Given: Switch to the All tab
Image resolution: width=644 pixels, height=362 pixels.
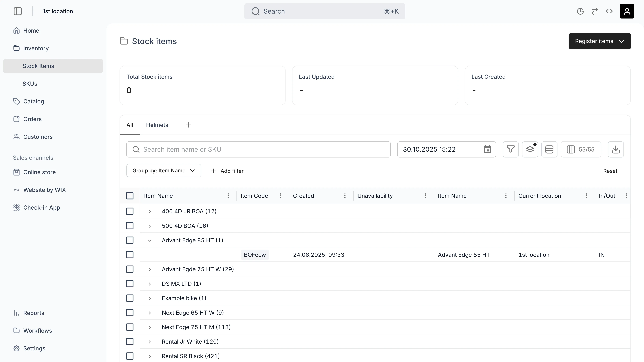Looking at the screenshot, I should pyautogui.click(x=130, y=125).
